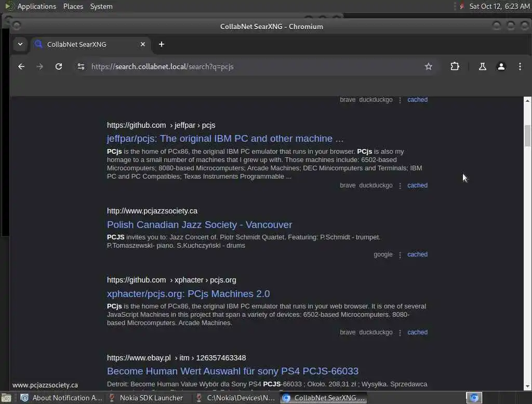The width and height of the screenshot is (532, 404).
Task: Click the ebay.pl itm 126357463348 URL
Action: tap(177, 358)
